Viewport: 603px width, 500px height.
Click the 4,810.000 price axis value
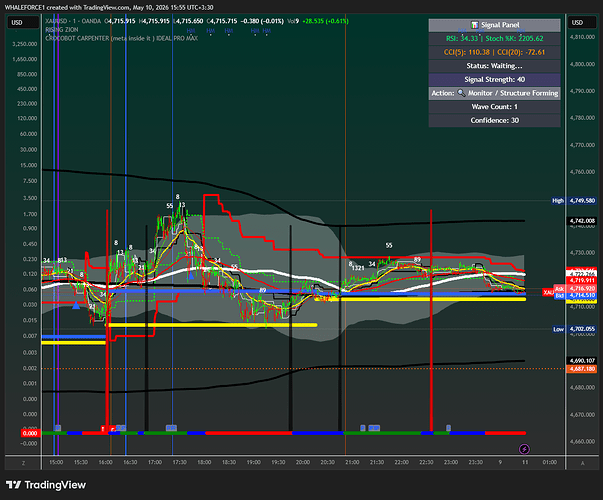coord(582,37)
